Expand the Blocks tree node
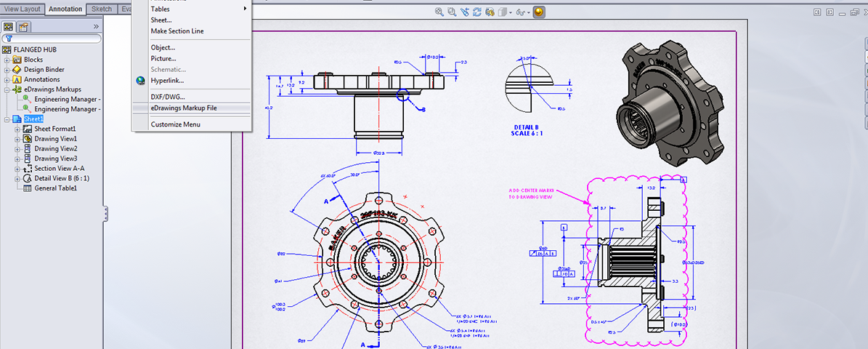Viewport: 868px width, 349px height. 7,60
